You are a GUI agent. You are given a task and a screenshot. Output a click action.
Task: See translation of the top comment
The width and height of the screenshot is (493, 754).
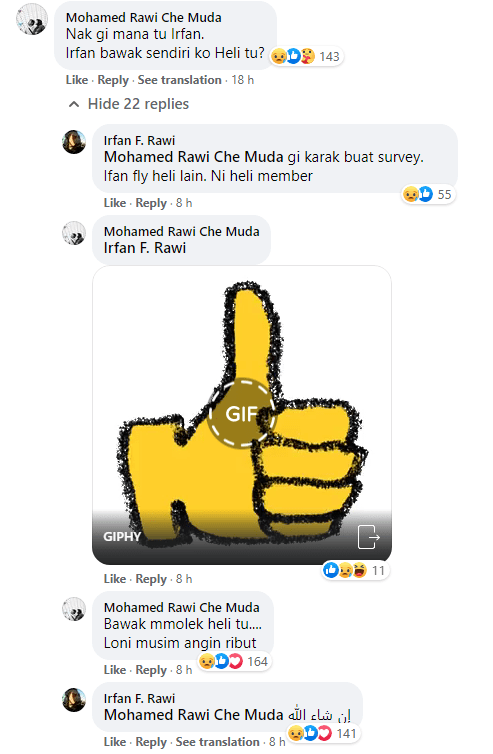(179, 80)
